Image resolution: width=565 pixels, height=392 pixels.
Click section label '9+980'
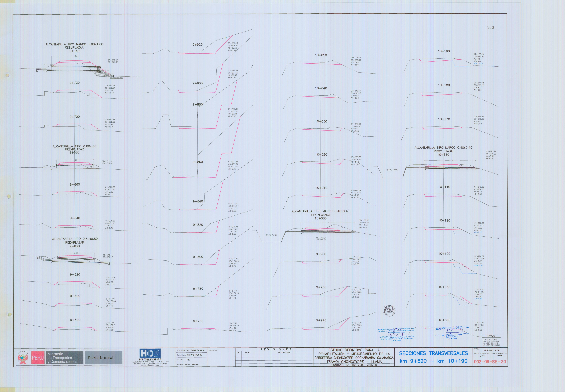tap(321, 254)
